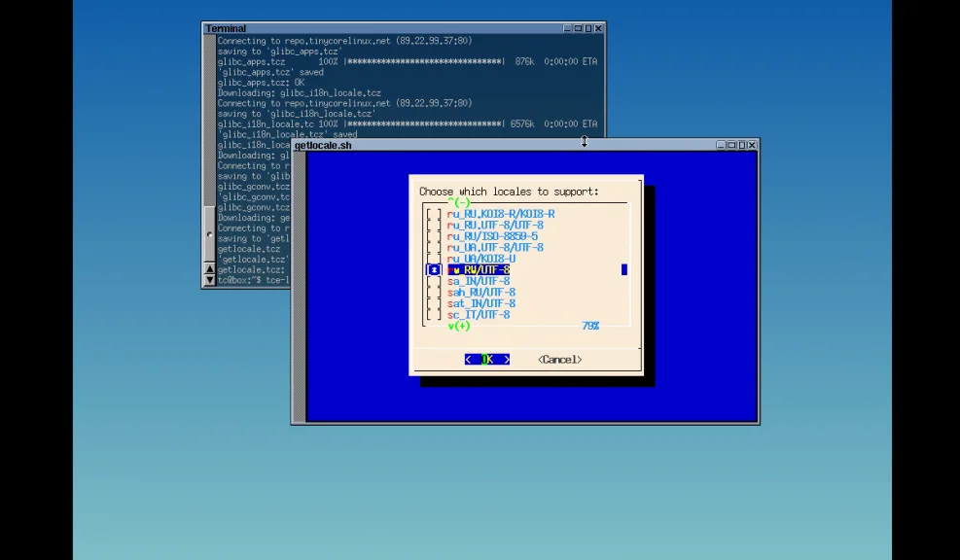The image size is (960, 560).
Task: Enable the sc_IT/UTF-8 locale checkbox
Action: pos(434,315)
